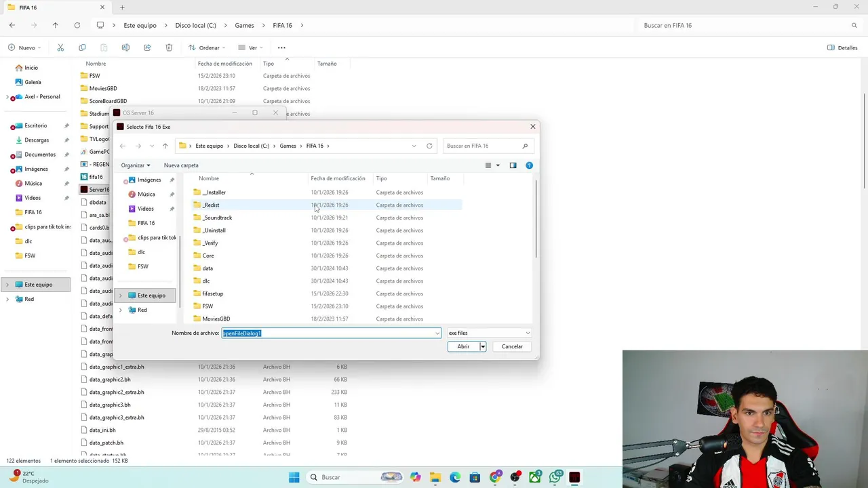Open the Ordenar dropdown in Explorer
The height and width of the screenshot is (488, 868).
[x=206, y=47]
